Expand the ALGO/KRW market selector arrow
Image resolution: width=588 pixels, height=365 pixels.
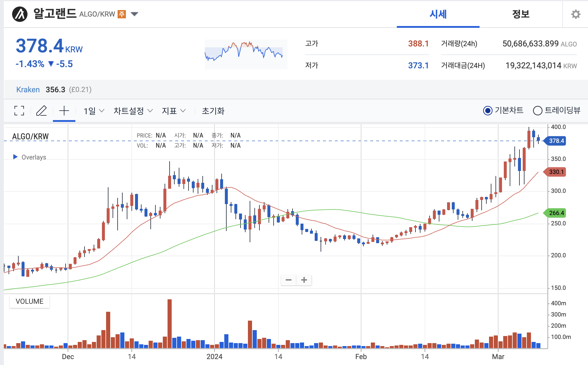(134, 14)
